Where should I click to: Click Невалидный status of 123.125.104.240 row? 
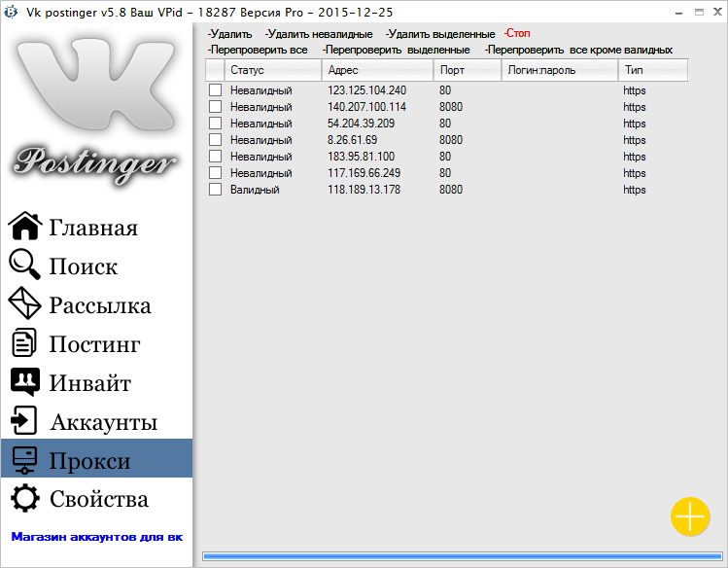(260, 90)
